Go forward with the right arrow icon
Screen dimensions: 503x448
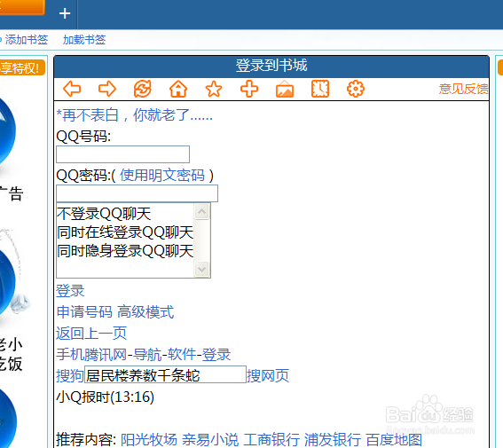tap(107, 89)
